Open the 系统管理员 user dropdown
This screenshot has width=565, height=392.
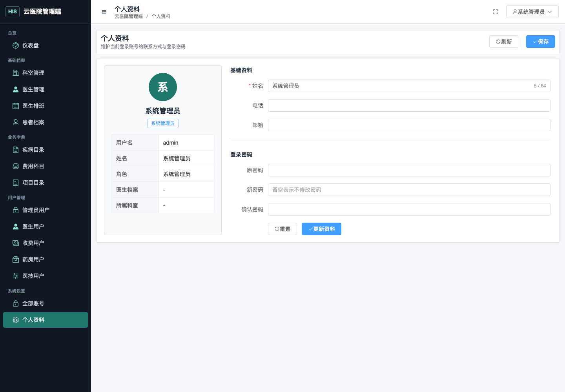(532, 12)
